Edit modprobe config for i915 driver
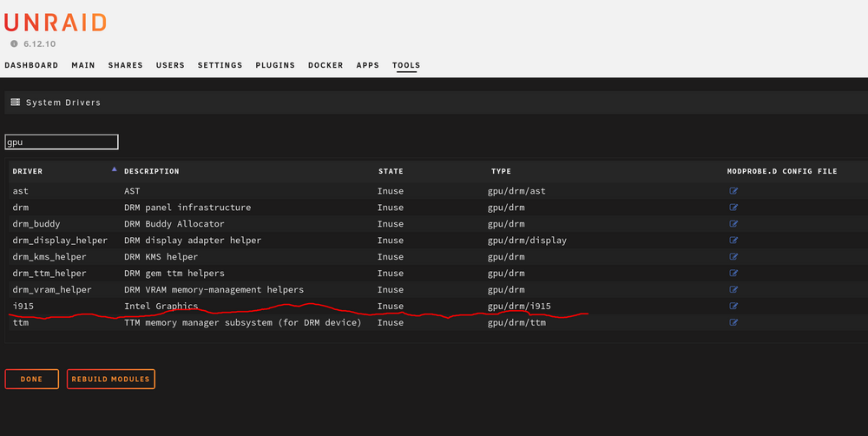Viewport: 868px width, 436px height. pyautogui.click(x=733, y=306)
